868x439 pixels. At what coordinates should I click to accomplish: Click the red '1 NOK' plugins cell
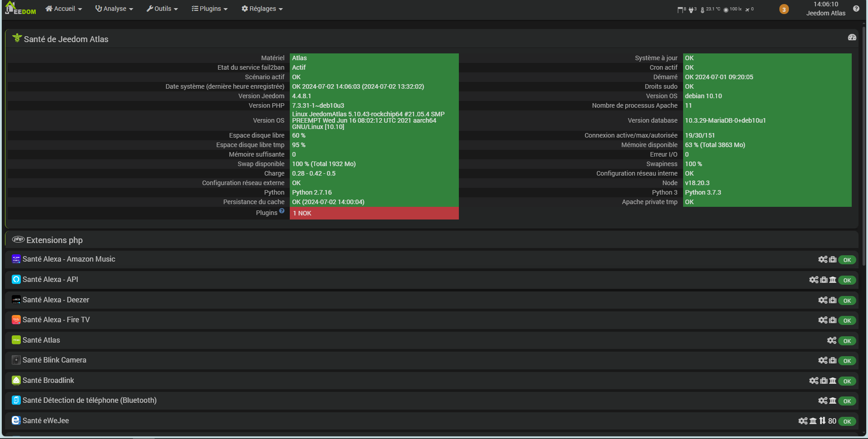point(374,213)
